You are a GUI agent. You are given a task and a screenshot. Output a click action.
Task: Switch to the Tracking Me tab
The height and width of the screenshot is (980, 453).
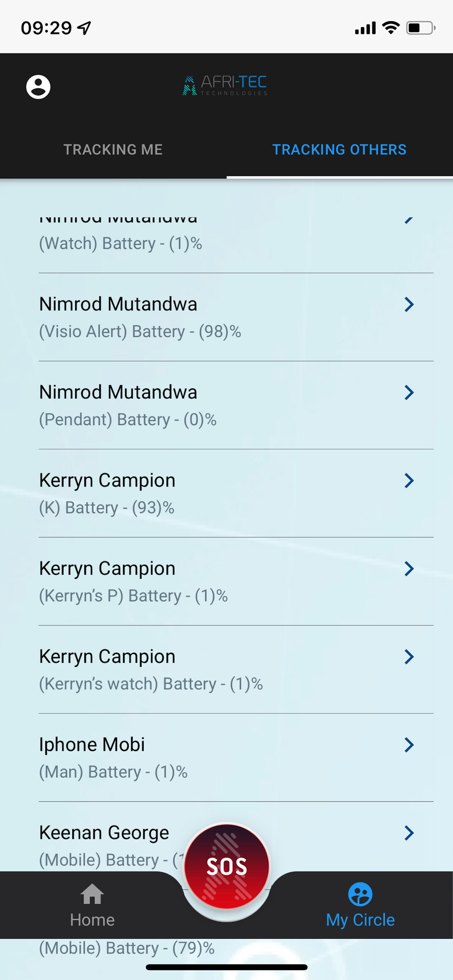[113, 149]
